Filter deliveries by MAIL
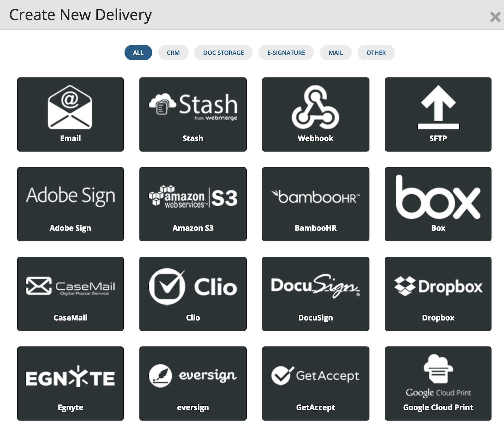This screenshot has width=504, height=429. [x=336, y=53]
